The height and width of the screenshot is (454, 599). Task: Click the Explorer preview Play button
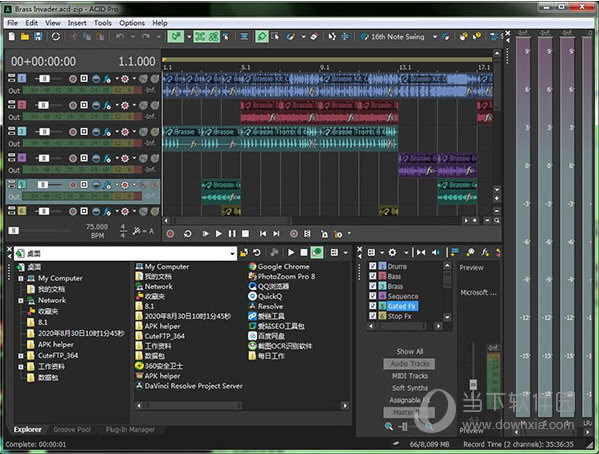pos(291,253)
